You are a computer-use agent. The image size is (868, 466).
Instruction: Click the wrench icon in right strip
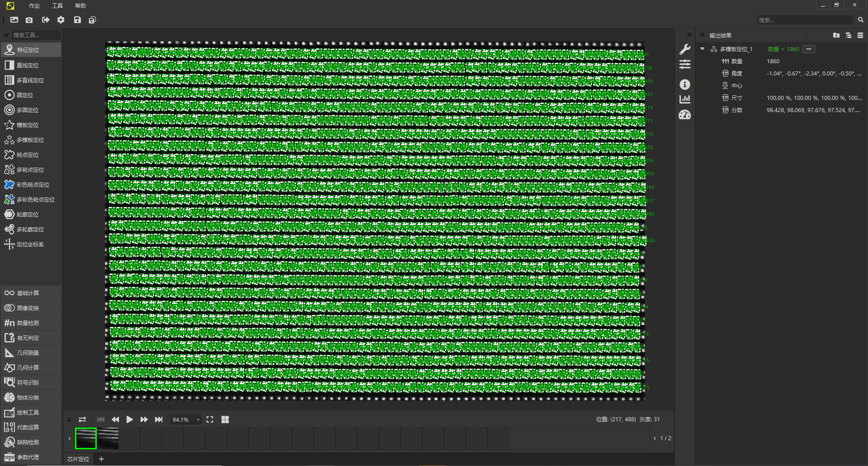(x=685, y=49)
